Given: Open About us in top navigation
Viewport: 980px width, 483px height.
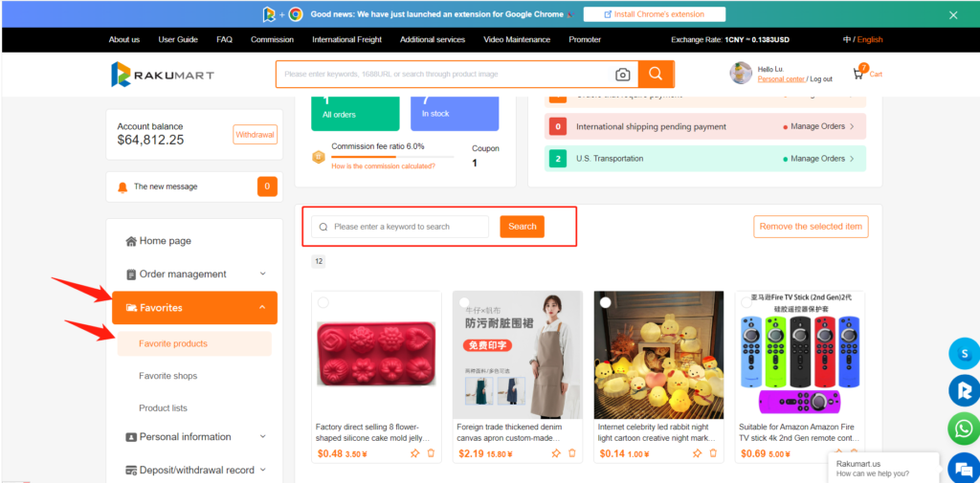Looking at the screenshot, I should [x=124, y=39].
